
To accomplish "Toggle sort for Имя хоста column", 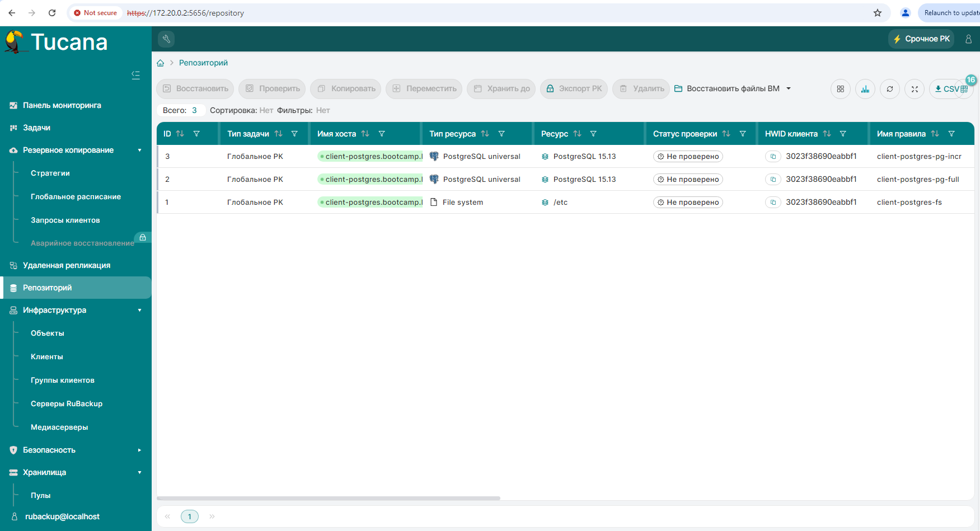I will click(365, 134).
